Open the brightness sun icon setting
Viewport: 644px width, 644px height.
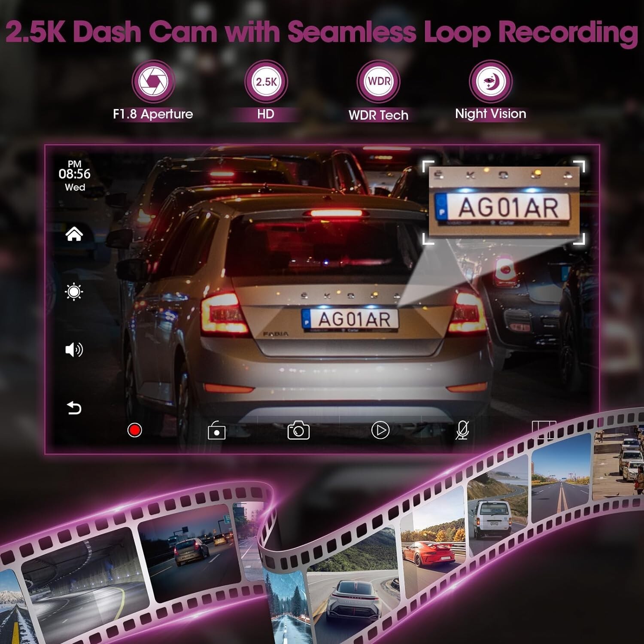click(x=74, y=292)
